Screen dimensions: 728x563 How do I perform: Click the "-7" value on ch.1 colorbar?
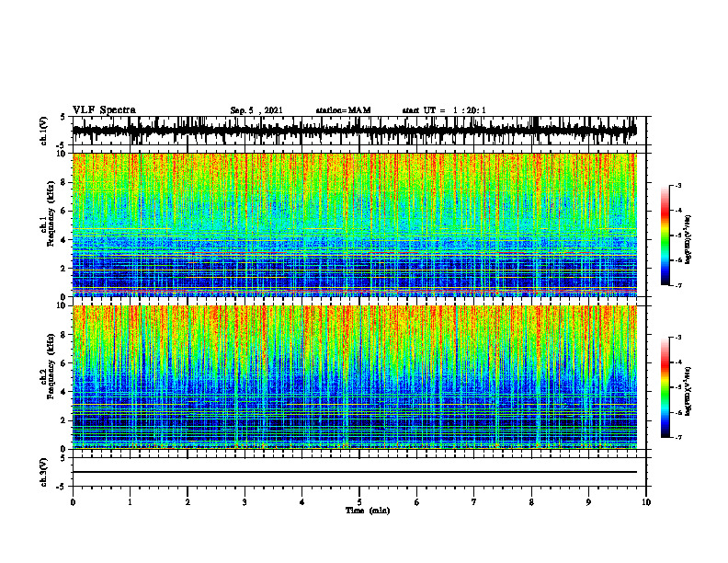(677, 285)
